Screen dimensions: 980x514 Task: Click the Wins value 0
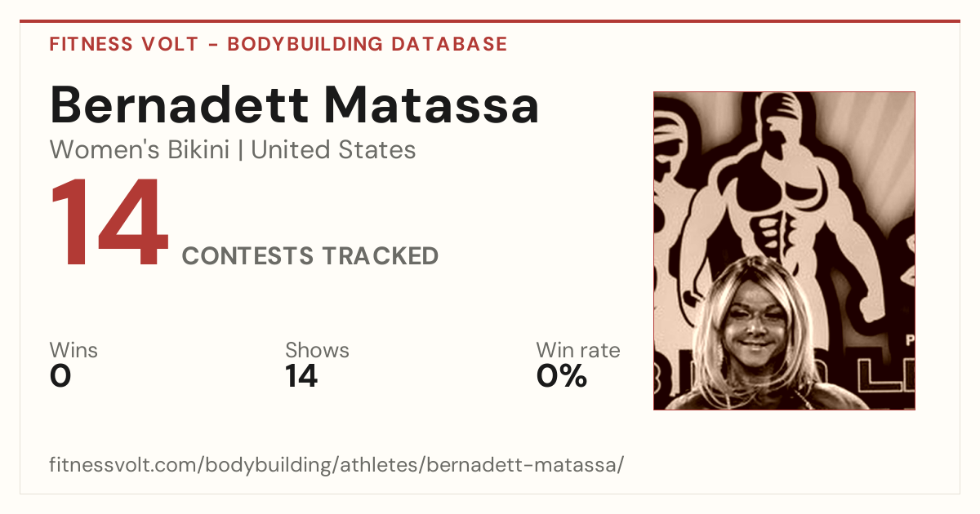click(x=60, y=376)
